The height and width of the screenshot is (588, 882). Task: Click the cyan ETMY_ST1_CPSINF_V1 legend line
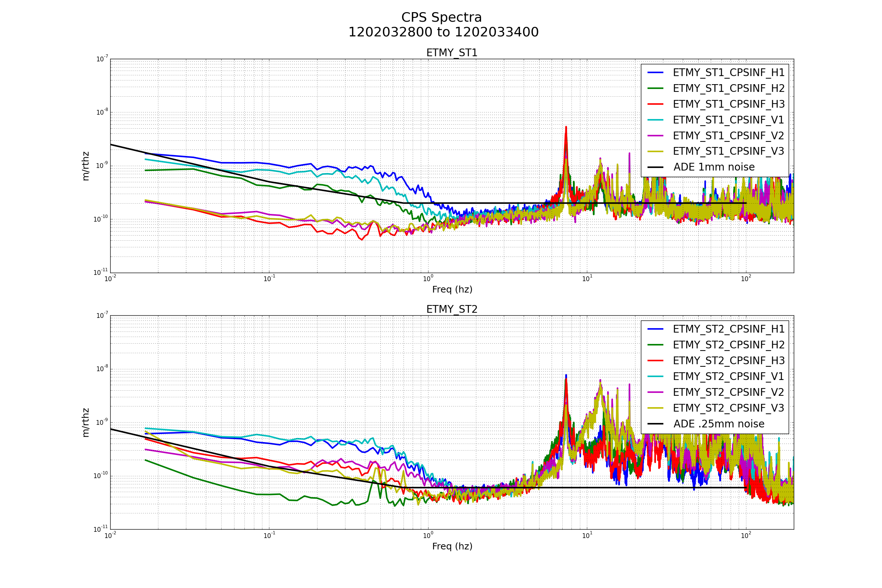(x=655, y=120)
